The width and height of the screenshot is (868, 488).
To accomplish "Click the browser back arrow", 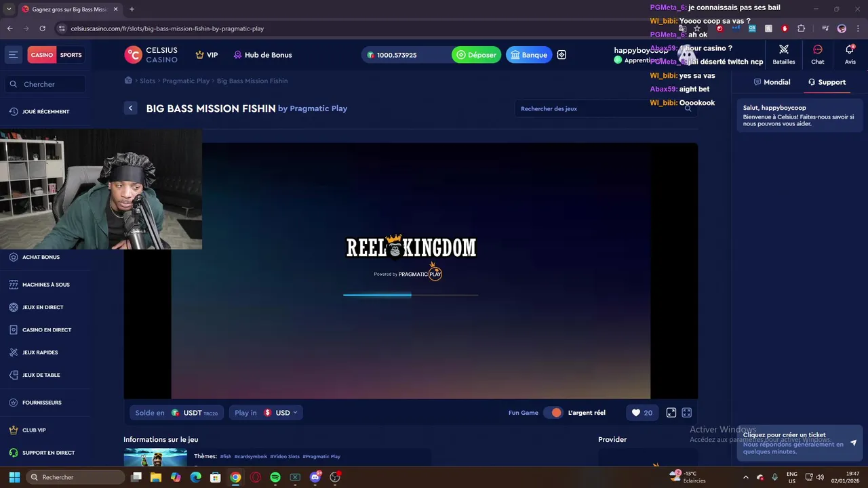I will tap(9, 28).
